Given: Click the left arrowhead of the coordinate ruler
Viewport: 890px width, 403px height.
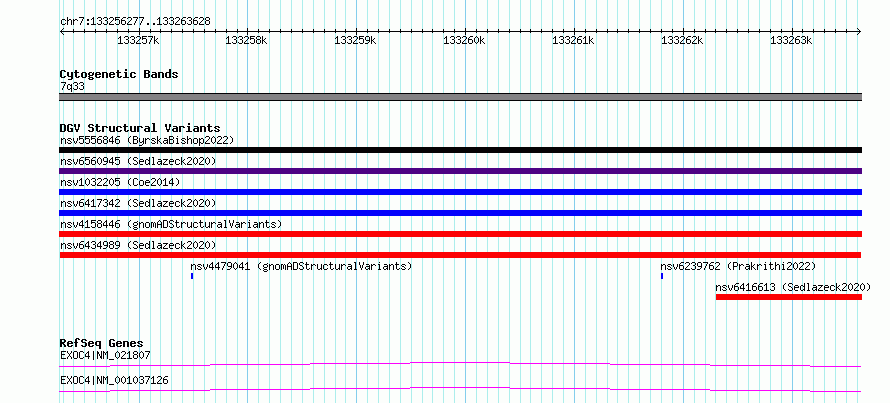Looking at the screenshot, I should coord(62,31).
